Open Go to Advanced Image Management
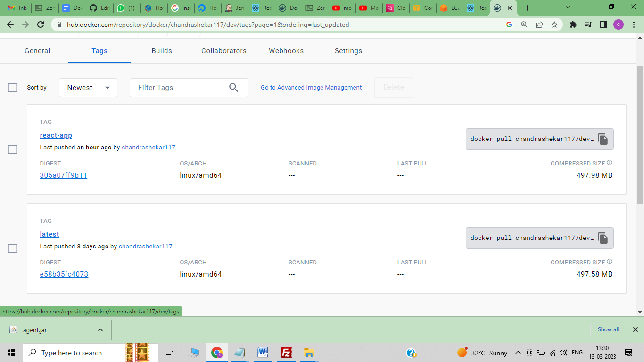 coord(311,88)
